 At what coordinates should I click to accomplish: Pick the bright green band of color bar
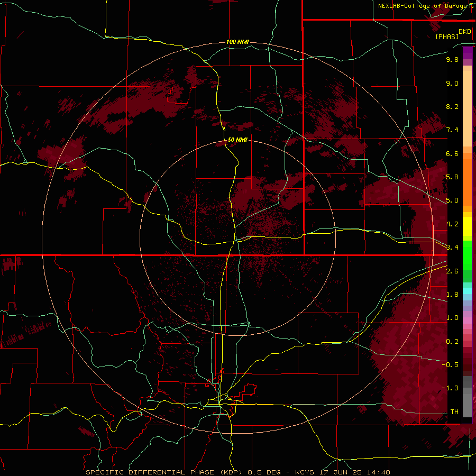click(x=467, y=255)
